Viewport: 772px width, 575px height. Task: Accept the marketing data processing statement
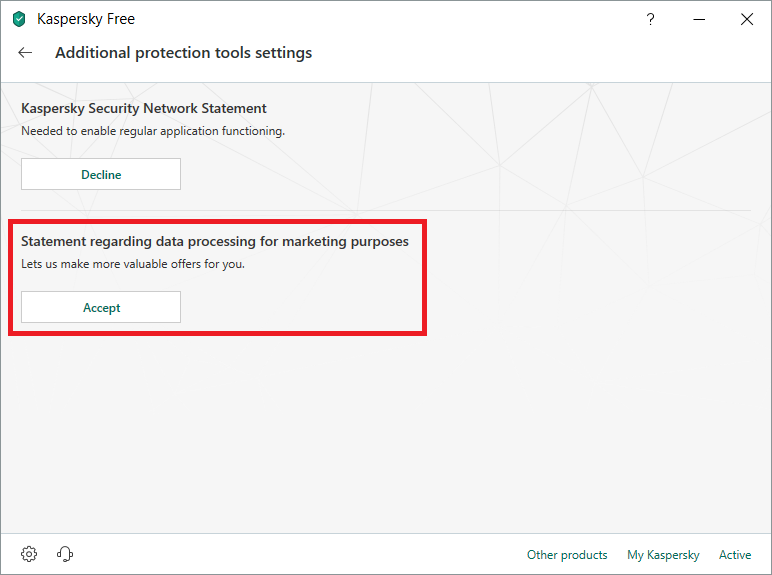point(101,307)
